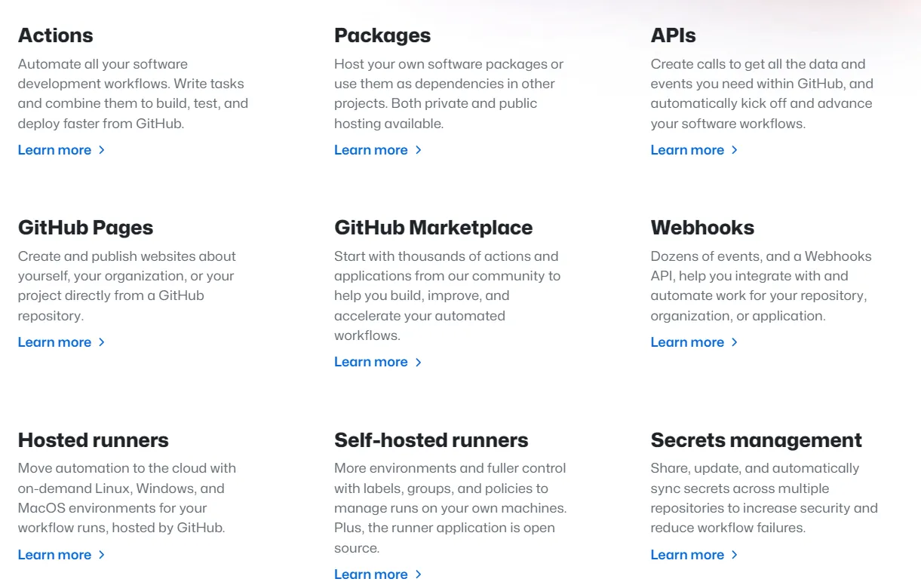Click the chevron arrow under APIs description
921x588 pixels.
click(x=735, y=150)
